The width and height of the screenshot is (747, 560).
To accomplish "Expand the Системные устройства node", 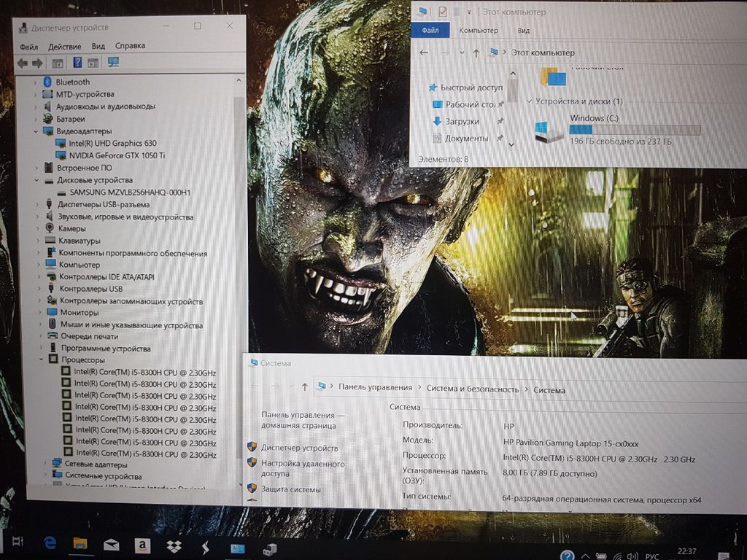I will click(46, 475).
